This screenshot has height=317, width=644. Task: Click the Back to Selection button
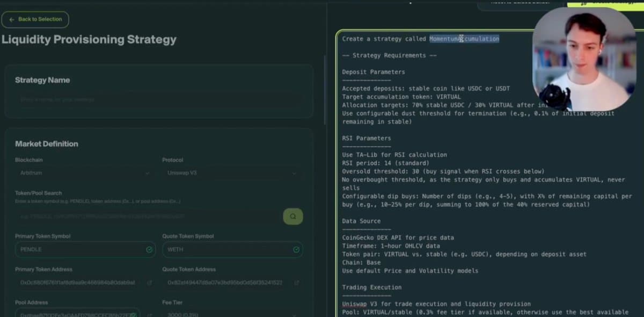tap(35, 19)
